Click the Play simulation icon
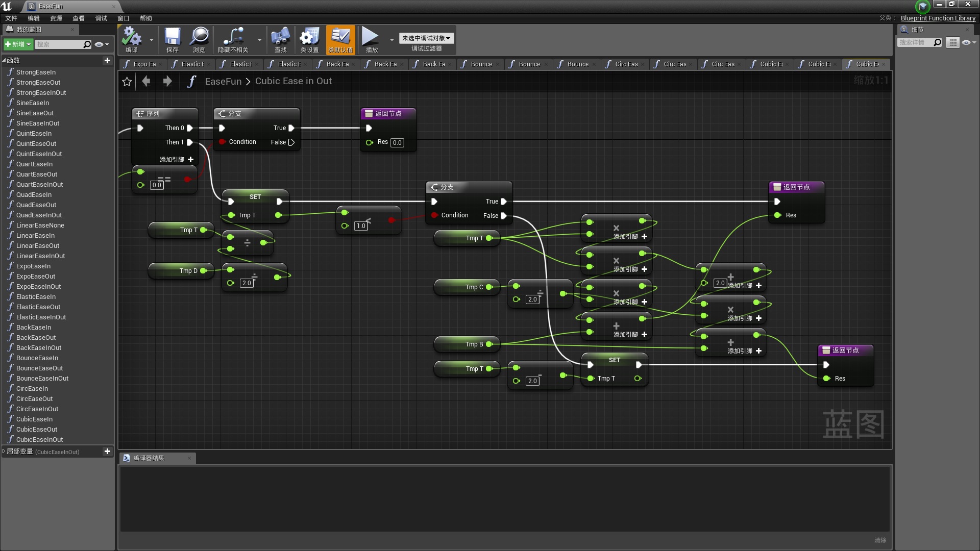This screenshot has height=551, width=980. [x=371, y=37]
